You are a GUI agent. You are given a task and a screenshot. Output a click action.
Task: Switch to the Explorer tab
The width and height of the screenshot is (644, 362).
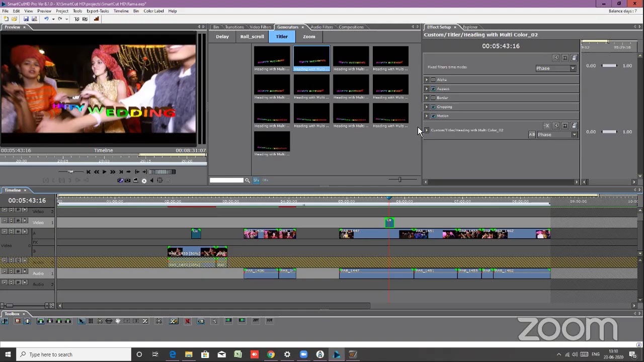click(x=470, y=27)
